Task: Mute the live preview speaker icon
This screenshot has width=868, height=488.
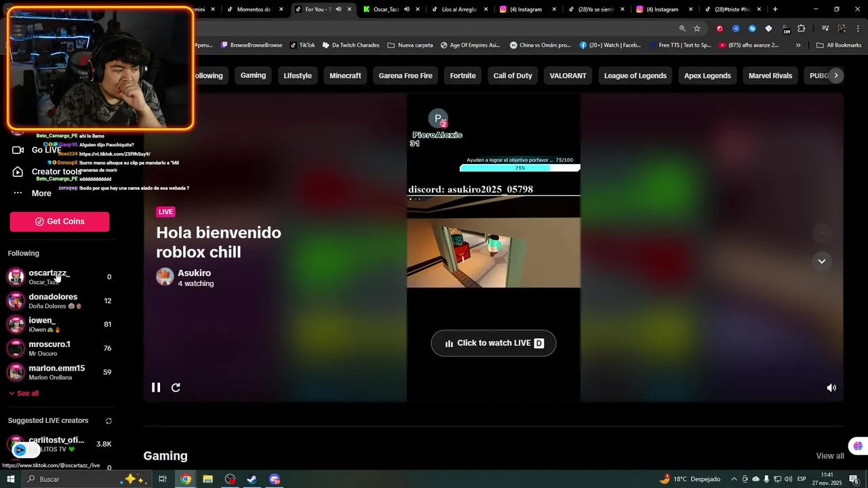Action: [x=831, y=388]
